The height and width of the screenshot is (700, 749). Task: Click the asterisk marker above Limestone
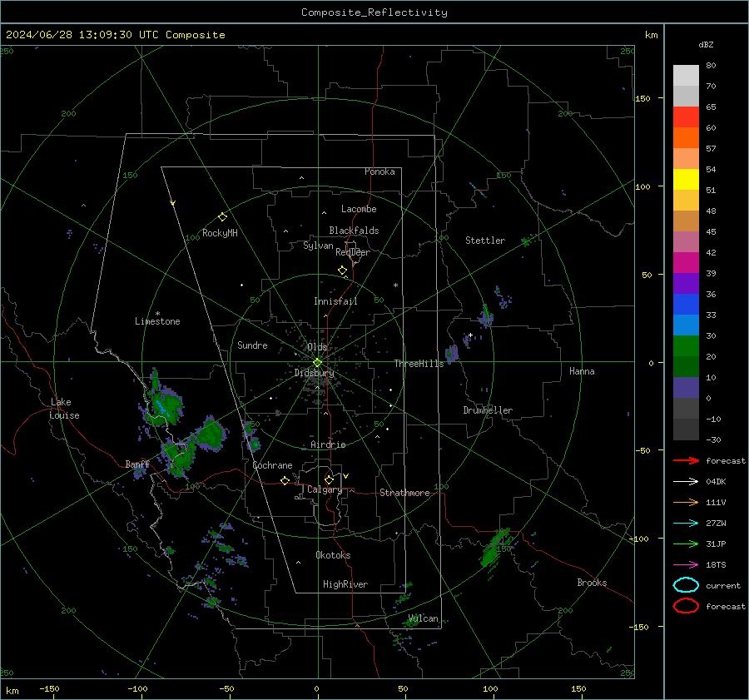(x=157, y=314)
